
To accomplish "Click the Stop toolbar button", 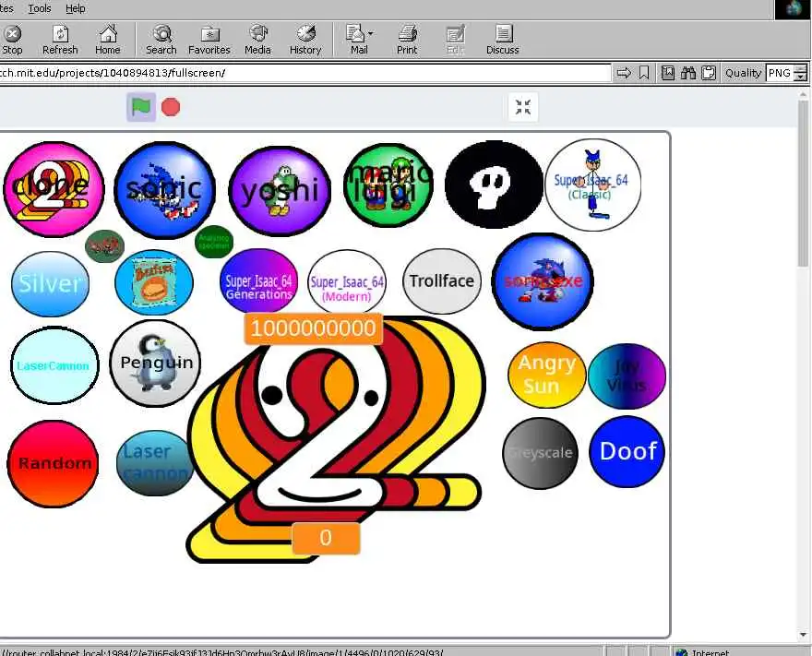I will [x=12, y=40].
